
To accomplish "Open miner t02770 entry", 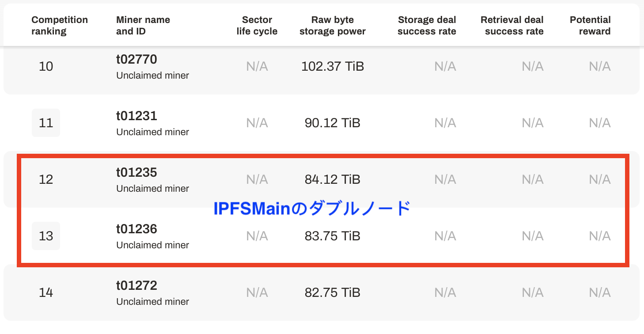I will pos(137,59).
